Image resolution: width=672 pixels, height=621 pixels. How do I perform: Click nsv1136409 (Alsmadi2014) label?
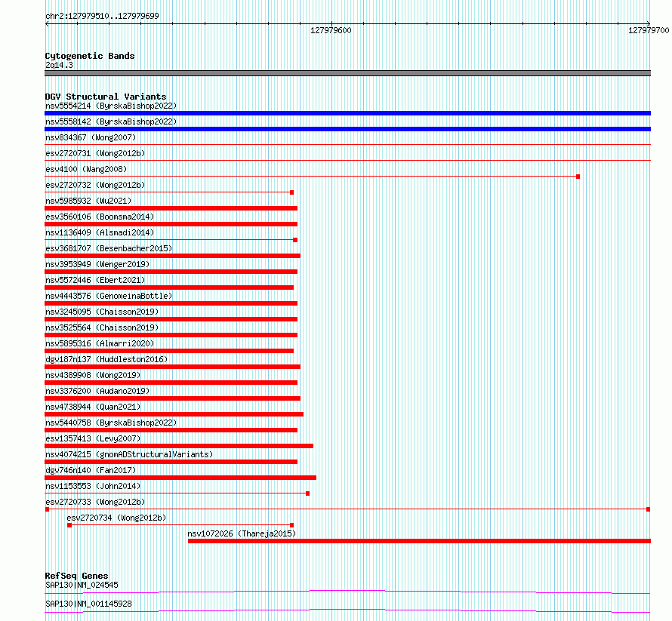(x=100, y=232)
